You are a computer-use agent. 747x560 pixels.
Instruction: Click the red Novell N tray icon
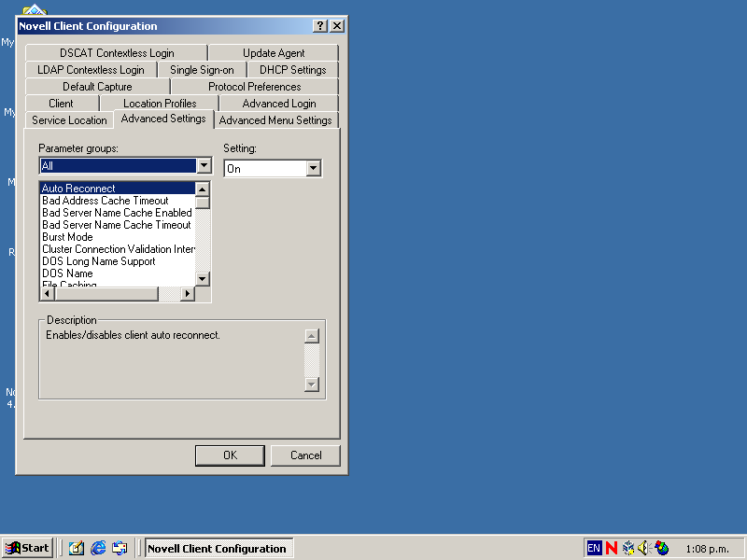[612, 548]
